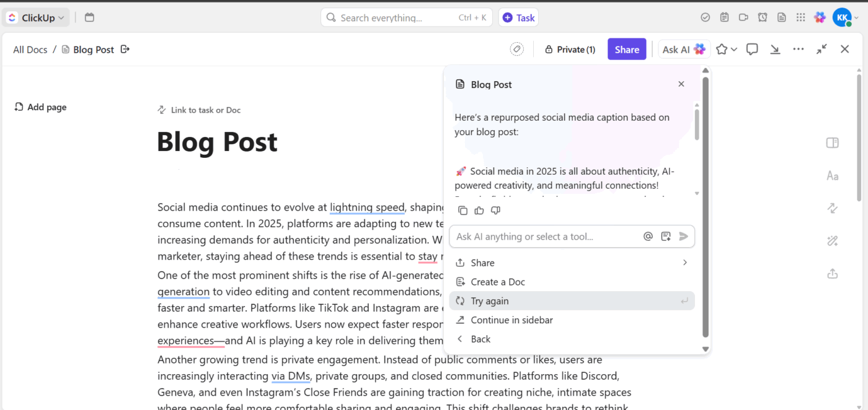Open ClickUp AI sparkle icon in the topbar
The image size is (868, 410).
(820, 17)
